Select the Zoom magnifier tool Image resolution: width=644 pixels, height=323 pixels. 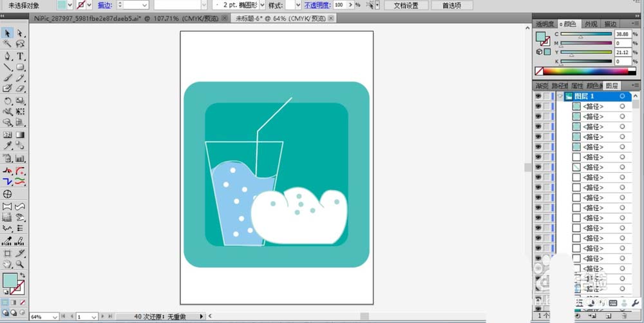pyautogui.click(x=20, y=264)
